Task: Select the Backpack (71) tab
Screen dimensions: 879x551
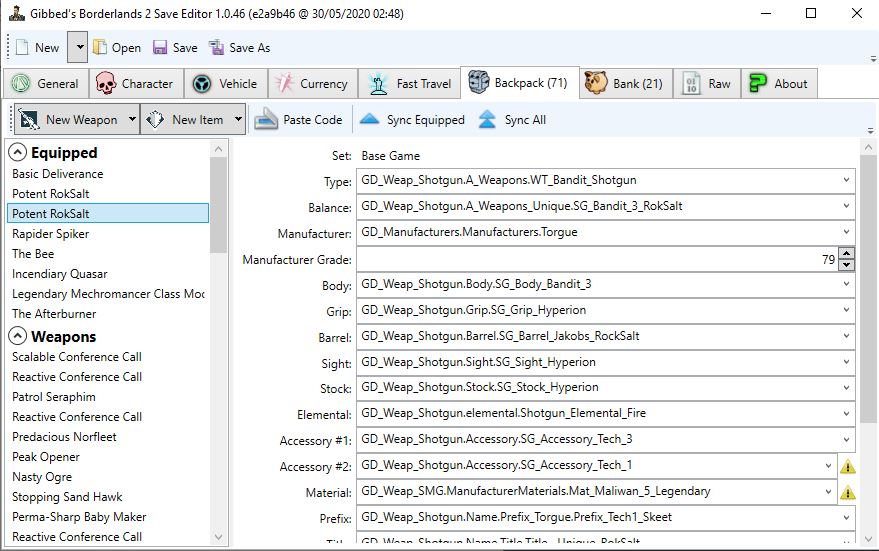Action: coord(519,82)
